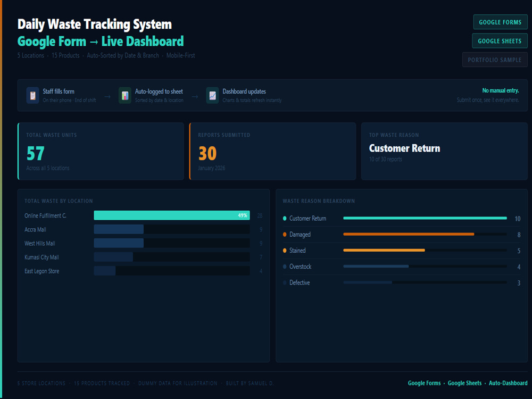
Task: Click the clipboard icon beside Staff fills form
Action: point(32,96)
